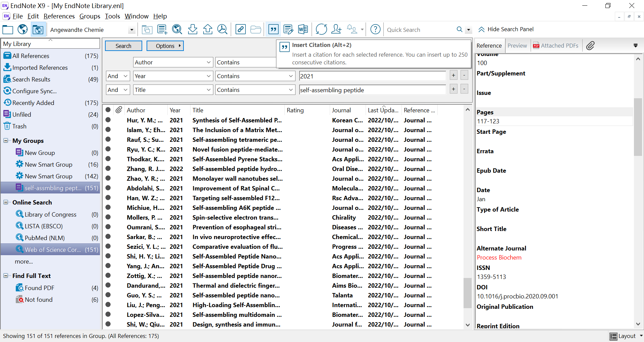Screen dimensions: 644x342
Task: Toggle read status dot for Rauf, S. row
Action: pyautogui.click(x=108, y=139)
